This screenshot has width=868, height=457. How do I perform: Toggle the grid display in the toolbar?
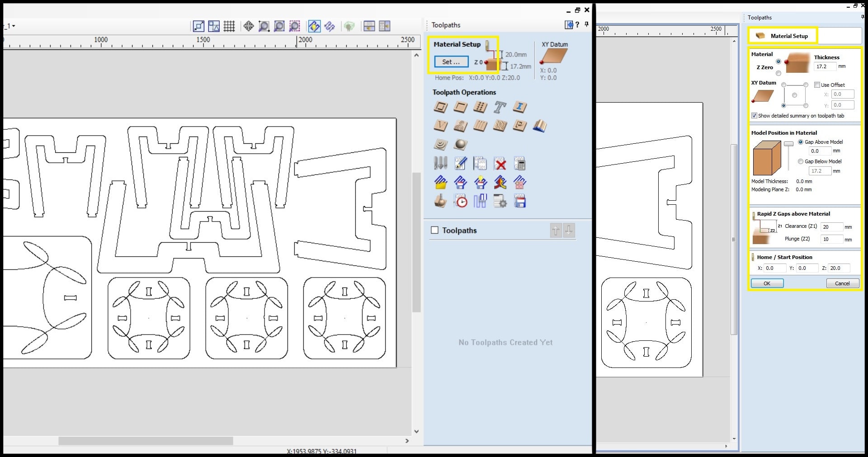coord(229,26)
